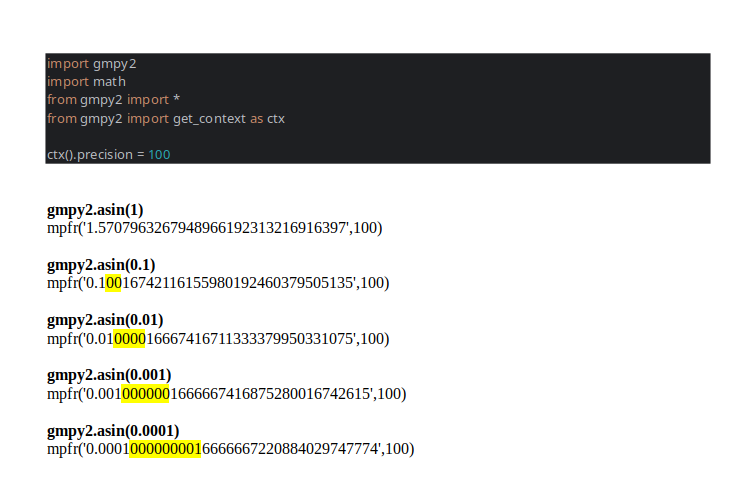Click the bold heading gmpy2.asin(1)
This screenshot has height=496, width=737.
95,210
